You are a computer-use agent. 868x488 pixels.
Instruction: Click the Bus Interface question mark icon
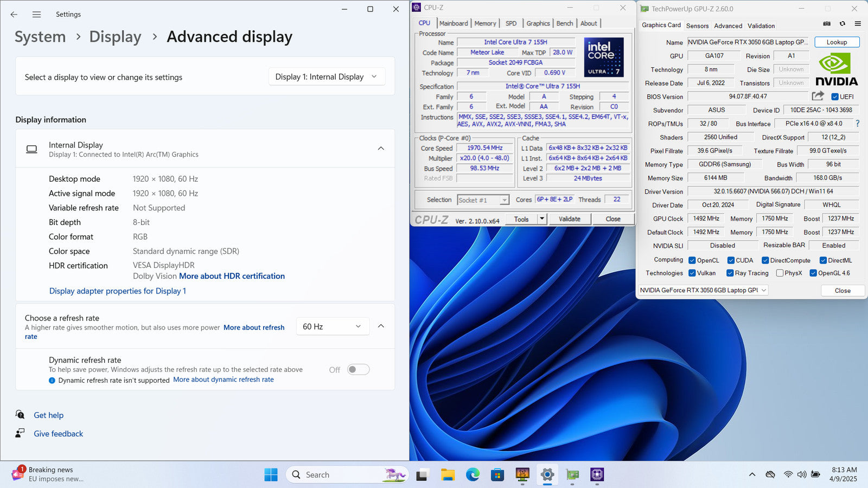[x=858, y=124]
